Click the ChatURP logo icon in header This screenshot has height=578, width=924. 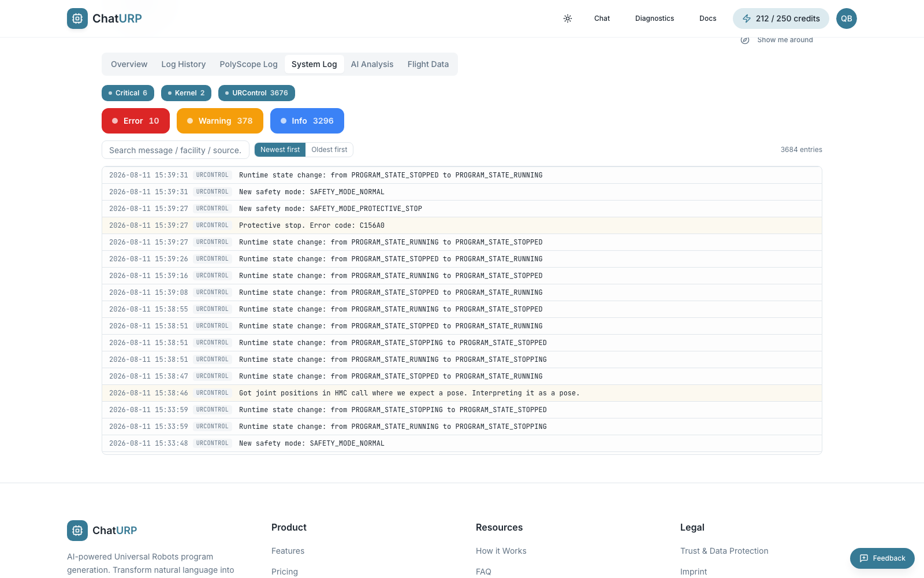(x=77, y=18)
